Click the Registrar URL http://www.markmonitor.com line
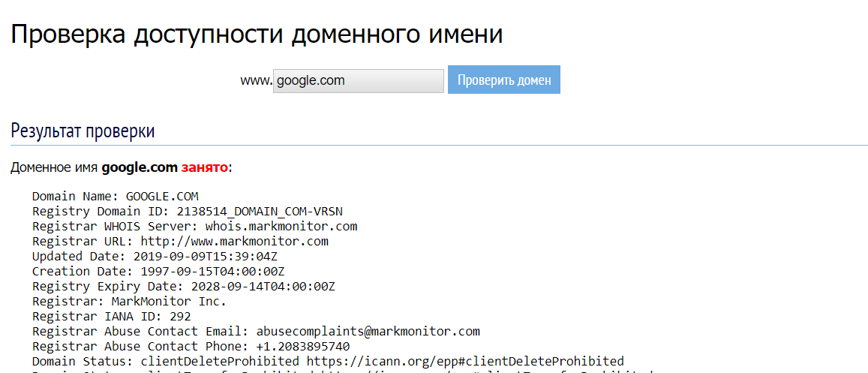 181,242
